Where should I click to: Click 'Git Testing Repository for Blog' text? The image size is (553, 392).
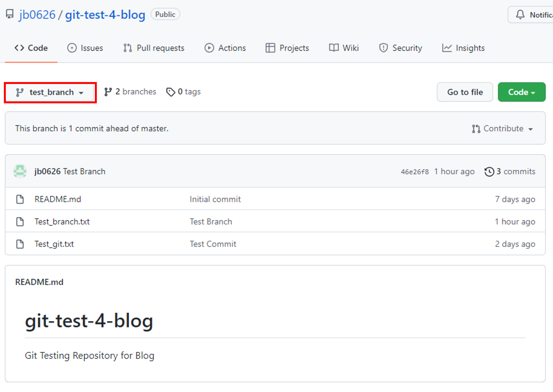click(x=89, y=355)
